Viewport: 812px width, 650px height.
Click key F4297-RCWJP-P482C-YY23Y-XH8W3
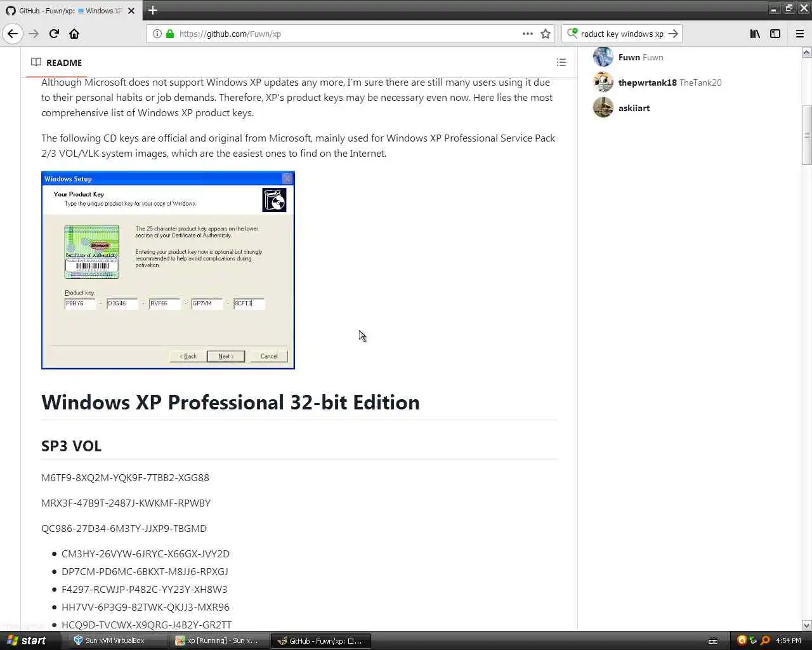(x=144, y=589)
